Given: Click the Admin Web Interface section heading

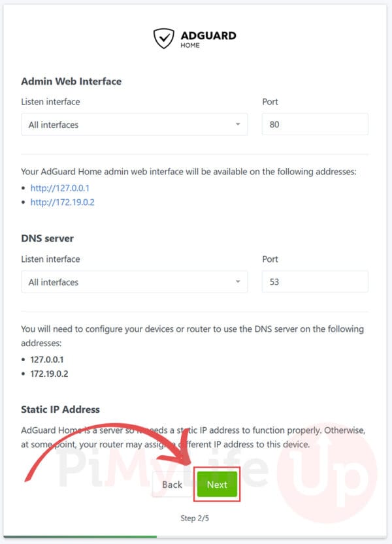Looking at the screenshot, I should (71, 82).
